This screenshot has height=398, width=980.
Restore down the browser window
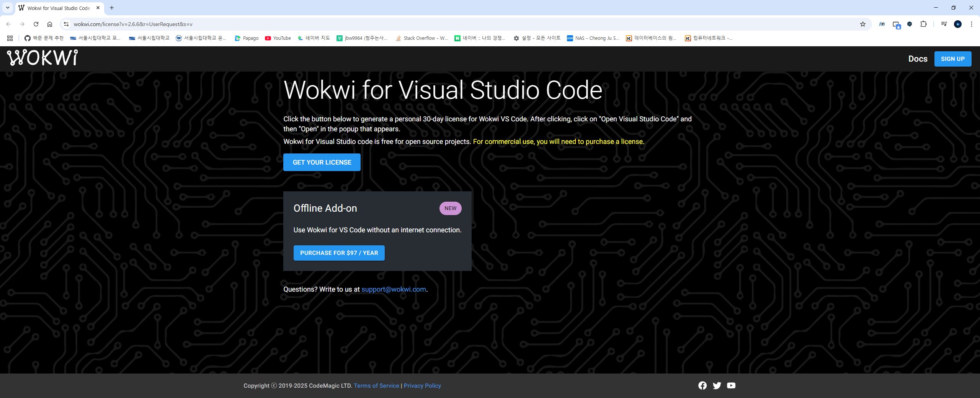click(x=954, y=8)
